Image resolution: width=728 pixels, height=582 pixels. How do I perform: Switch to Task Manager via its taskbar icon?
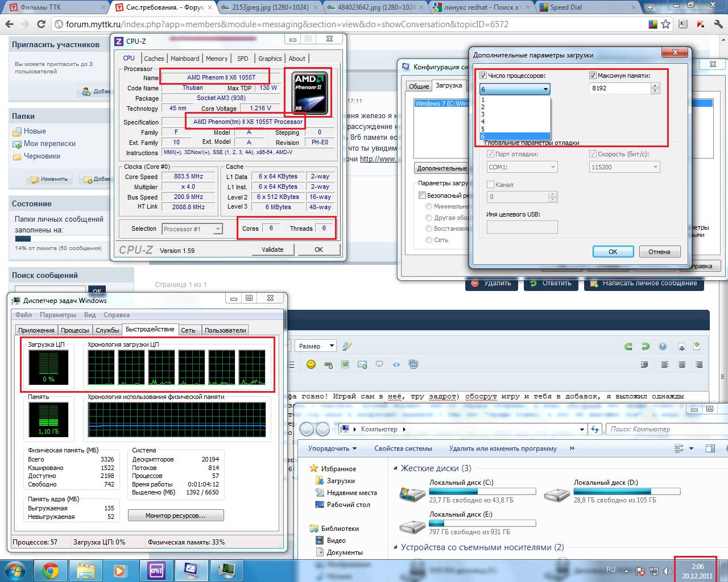pyautogui.click(x=226, y=571)
